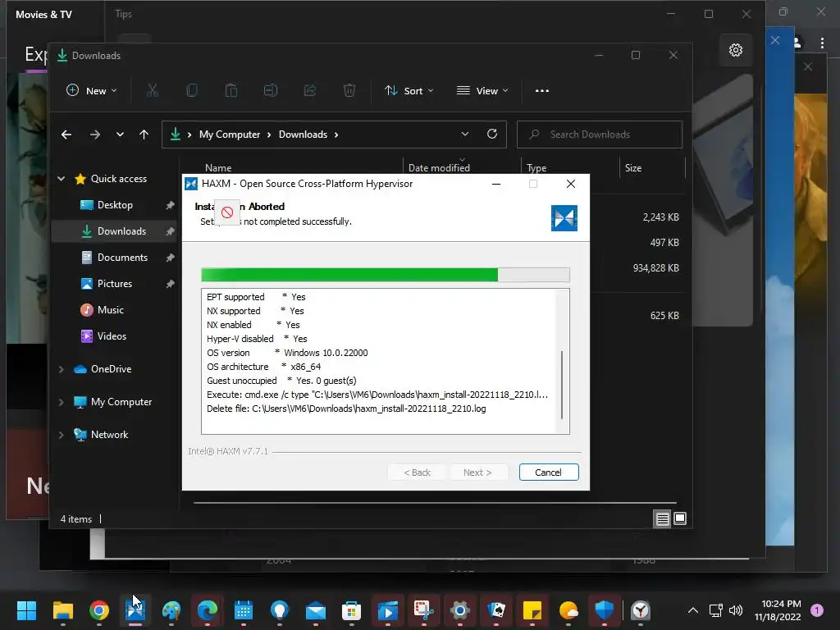Image resolution: width=840 pixels, height=630 pixels.
Task: Switch to large thumbnails view icon in status bar
Action: [x=680, y=518]
